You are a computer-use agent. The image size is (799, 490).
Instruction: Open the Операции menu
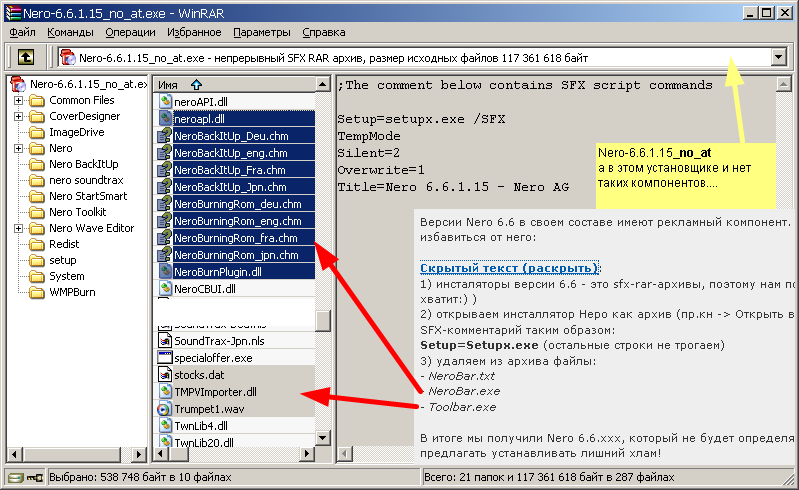coord(130,32)
